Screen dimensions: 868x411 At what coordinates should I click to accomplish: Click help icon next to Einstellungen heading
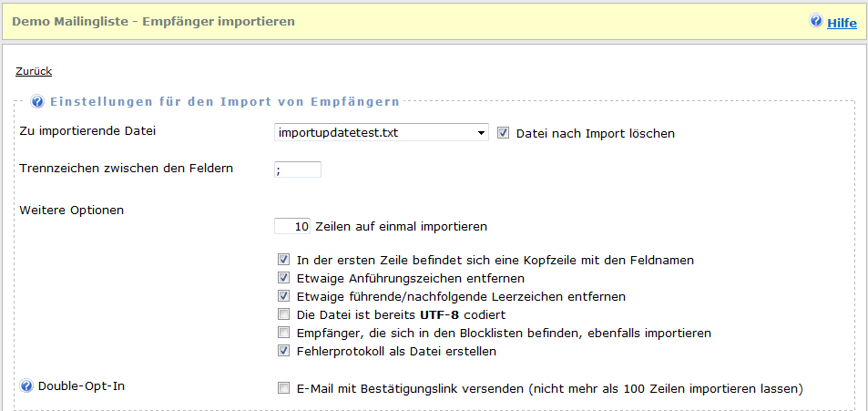click(38, 101)
